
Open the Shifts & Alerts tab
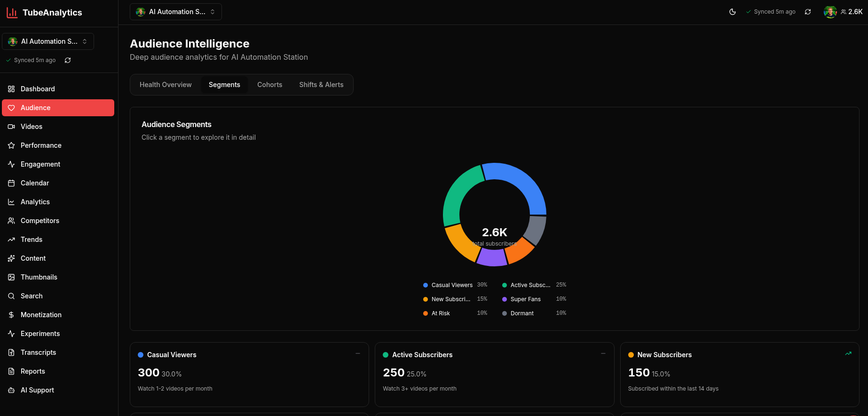click(321, 85)
